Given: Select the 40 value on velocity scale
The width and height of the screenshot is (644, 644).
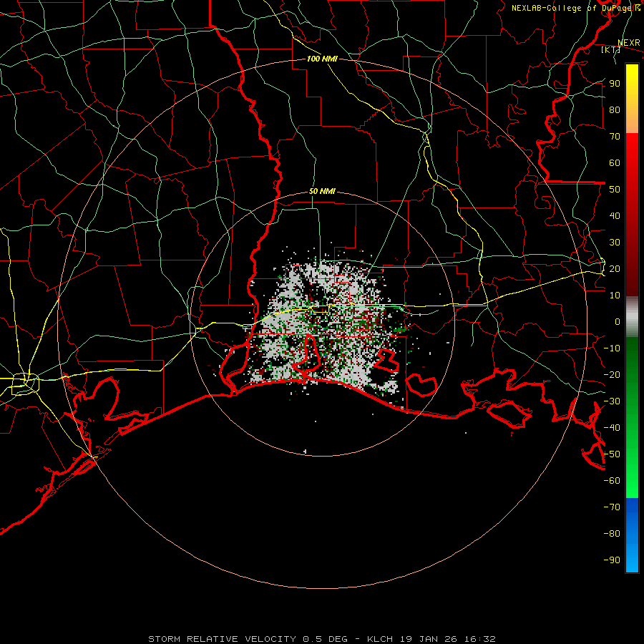Looking at the screenshot, I should [x=615, y=216].
